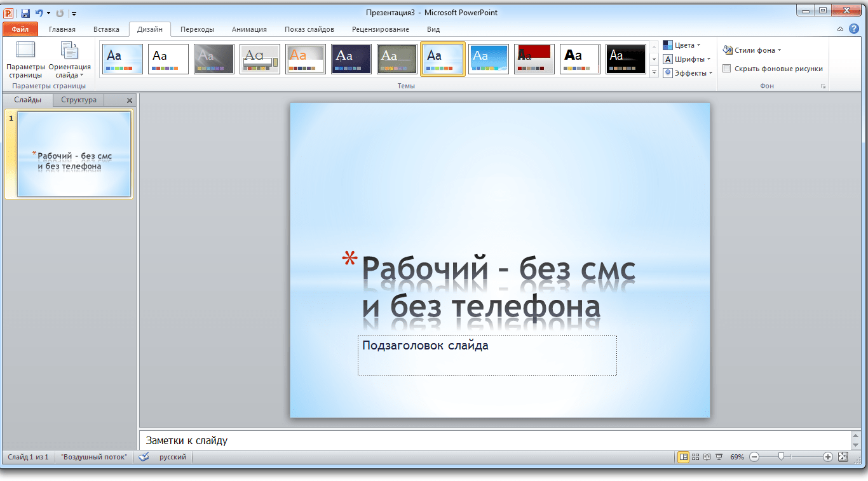Switch to Slide Sorter view icon
Image resolution: width=868 pixels, height=481 pixels.
[695, 457]
